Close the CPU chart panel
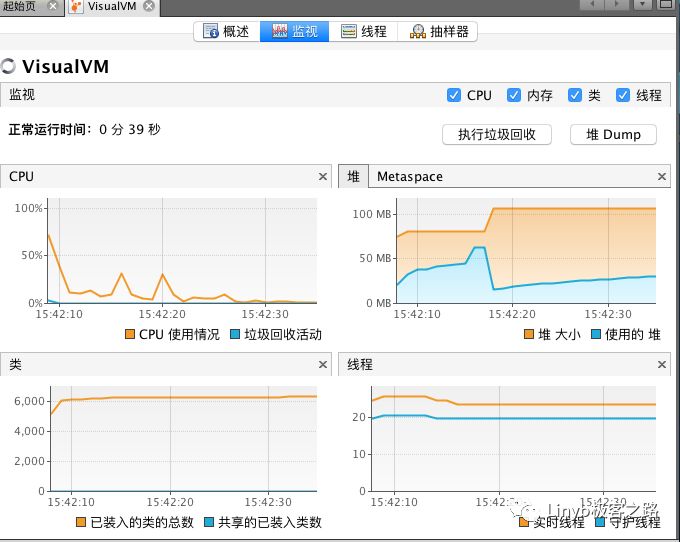 click(x=323, y=176)
